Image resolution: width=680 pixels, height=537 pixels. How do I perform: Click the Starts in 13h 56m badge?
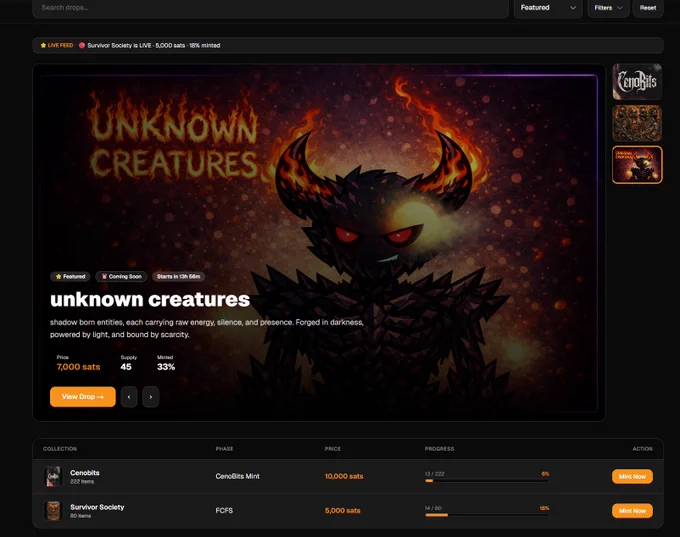(x=178, y=276)
